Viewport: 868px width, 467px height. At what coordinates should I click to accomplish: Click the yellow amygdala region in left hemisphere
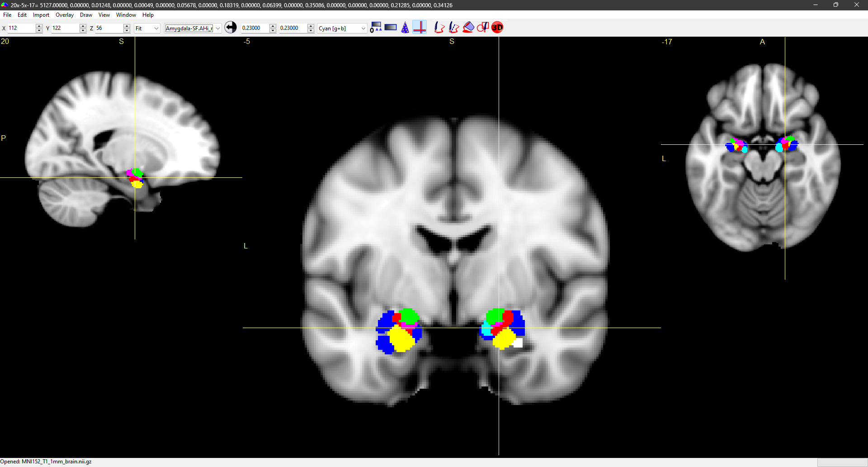click(400, 339)
